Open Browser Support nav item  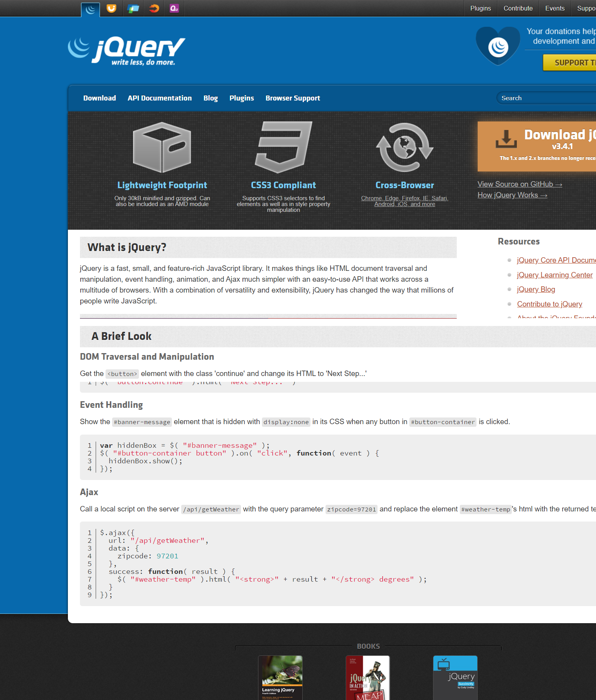pyautogui.click(x=293, y=98)
